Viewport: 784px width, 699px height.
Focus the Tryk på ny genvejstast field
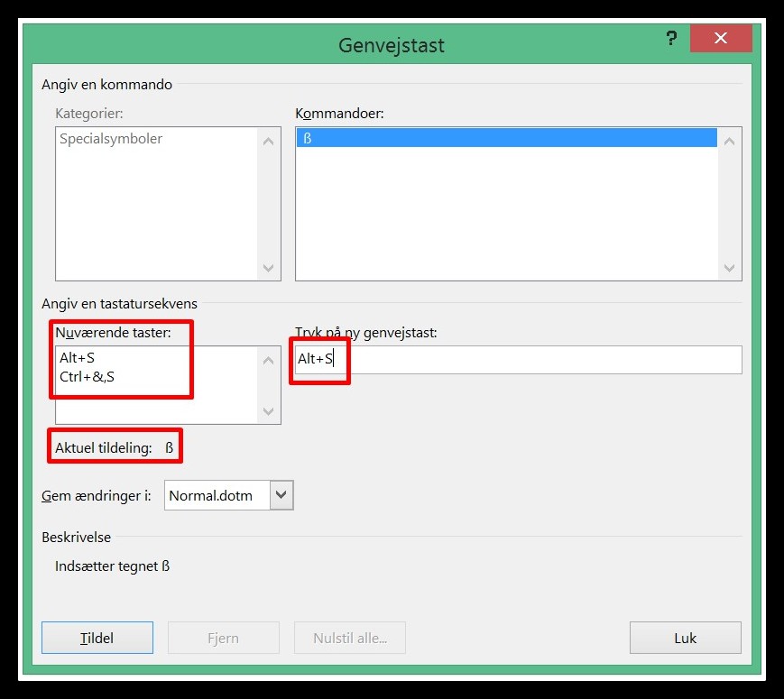point(518,360)
